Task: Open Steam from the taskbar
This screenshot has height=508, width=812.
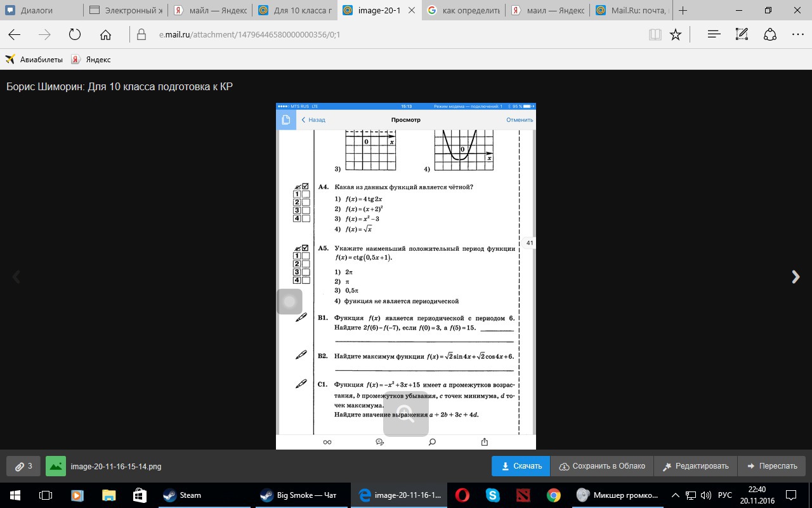Action: pyautogui.click(x=182, y=495)
